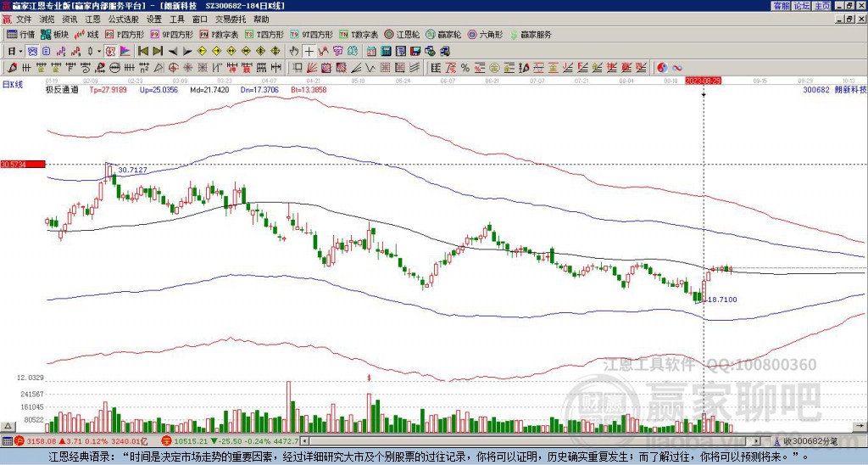Open the 帮助 menu
Viewport: 868px width, 465px height.
[x=261, y=20]
